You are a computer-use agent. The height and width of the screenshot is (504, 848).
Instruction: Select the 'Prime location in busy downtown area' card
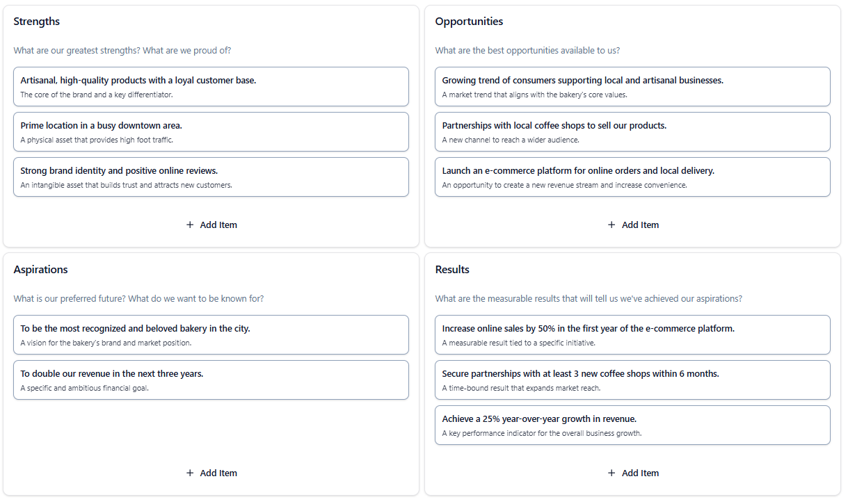pos(211,131)
